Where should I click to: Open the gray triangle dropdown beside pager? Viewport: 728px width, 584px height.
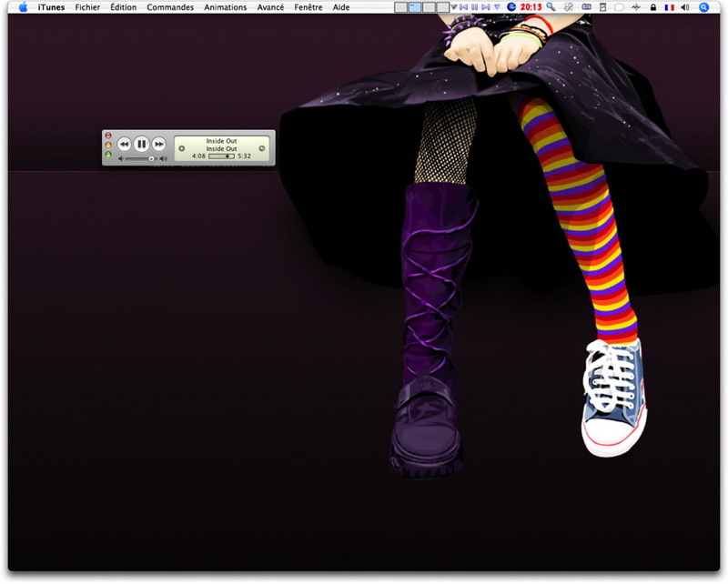(453, 7)
